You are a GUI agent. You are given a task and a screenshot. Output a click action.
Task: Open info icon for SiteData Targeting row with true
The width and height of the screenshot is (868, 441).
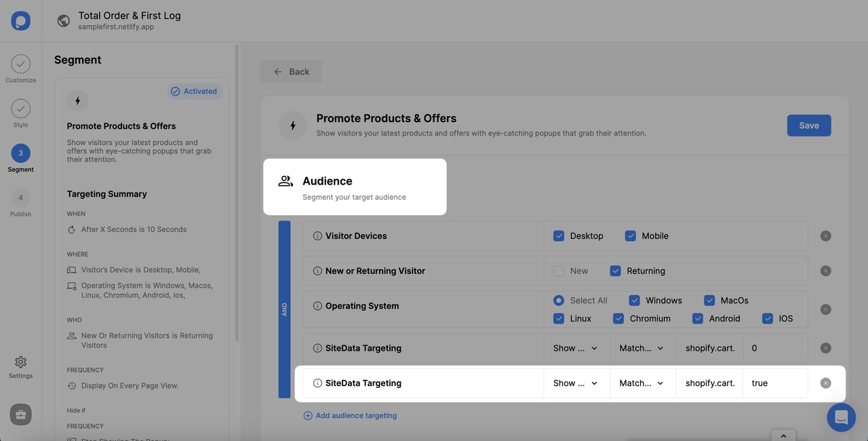pyautogui.click(x=317, y=383)
